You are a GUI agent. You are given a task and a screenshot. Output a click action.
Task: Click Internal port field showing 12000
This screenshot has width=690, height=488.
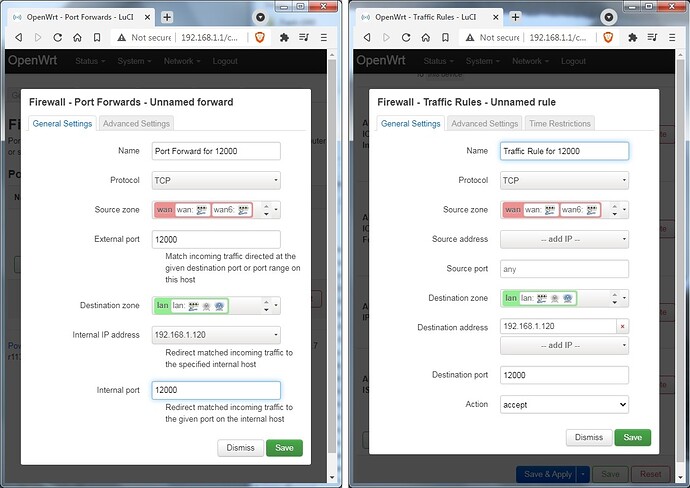click(x=216, y=390)
